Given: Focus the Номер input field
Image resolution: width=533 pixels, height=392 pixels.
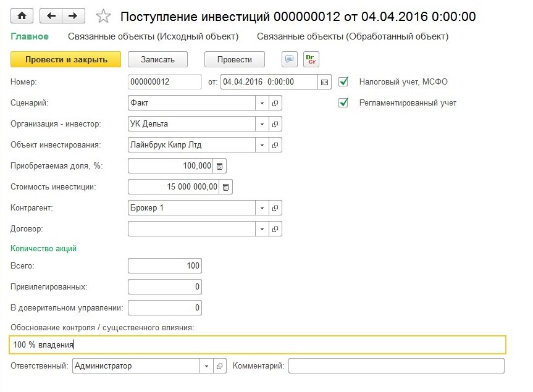Looking at the screenshot, I should (x=165, y=82).
